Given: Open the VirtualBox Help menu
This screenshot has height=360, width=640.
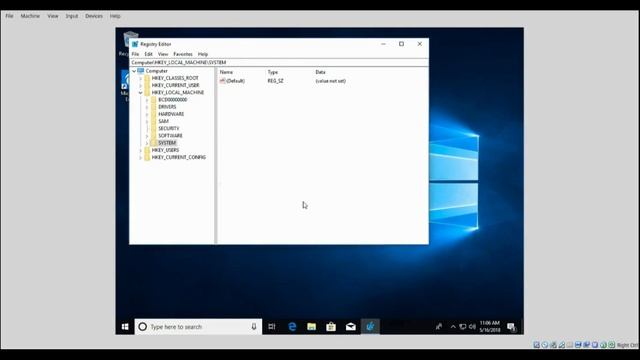Looking at the screenshot, I should 115,16.
